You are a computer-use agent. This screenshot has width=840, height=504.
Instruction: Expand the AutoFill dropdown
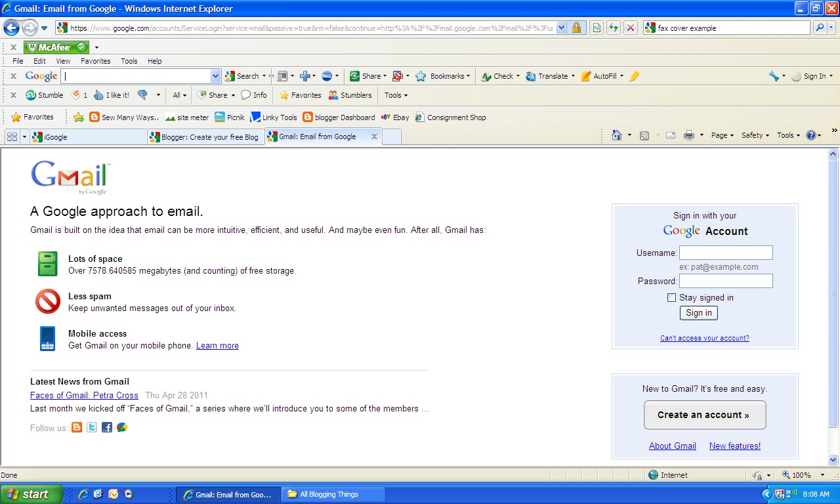coord(621,76)
